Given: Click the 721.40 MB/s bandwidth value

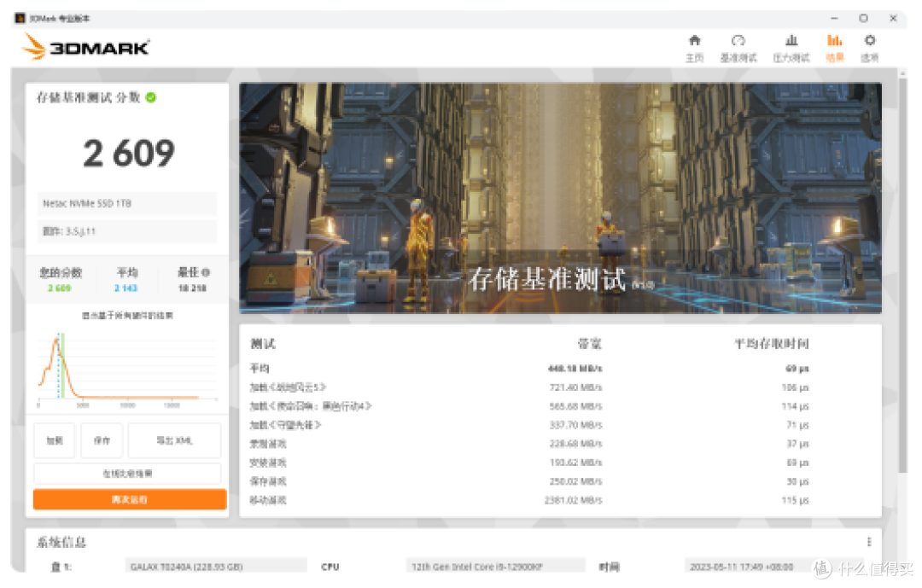Looking at the screenshot, I should click(575, 387).
